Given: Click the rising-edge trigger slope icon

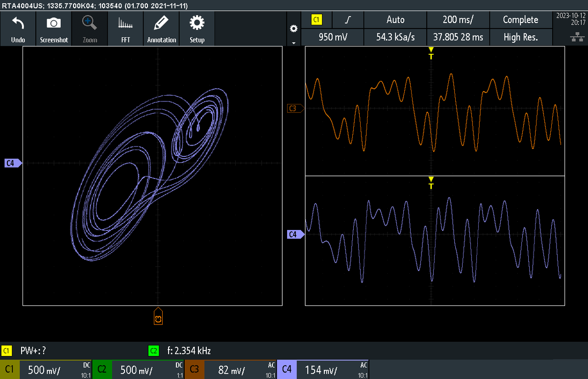Looking at the screenshot, I should click(x=348, y=20).
